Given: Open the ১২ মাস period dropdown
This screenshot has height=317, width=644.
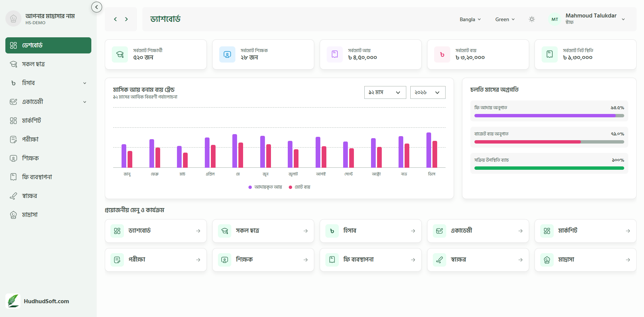Looking at the screenshot, I should (x=385, y=92).
